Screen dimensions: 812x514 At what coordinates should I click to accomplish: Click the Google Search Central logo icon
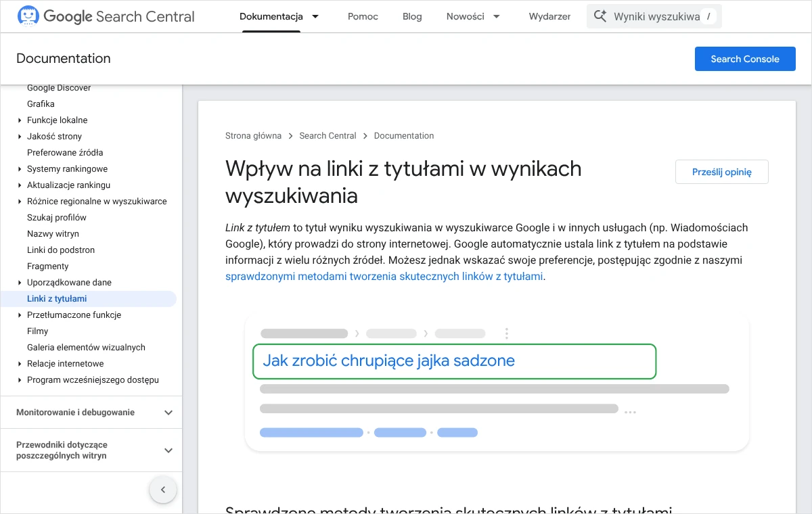[28, 16]
